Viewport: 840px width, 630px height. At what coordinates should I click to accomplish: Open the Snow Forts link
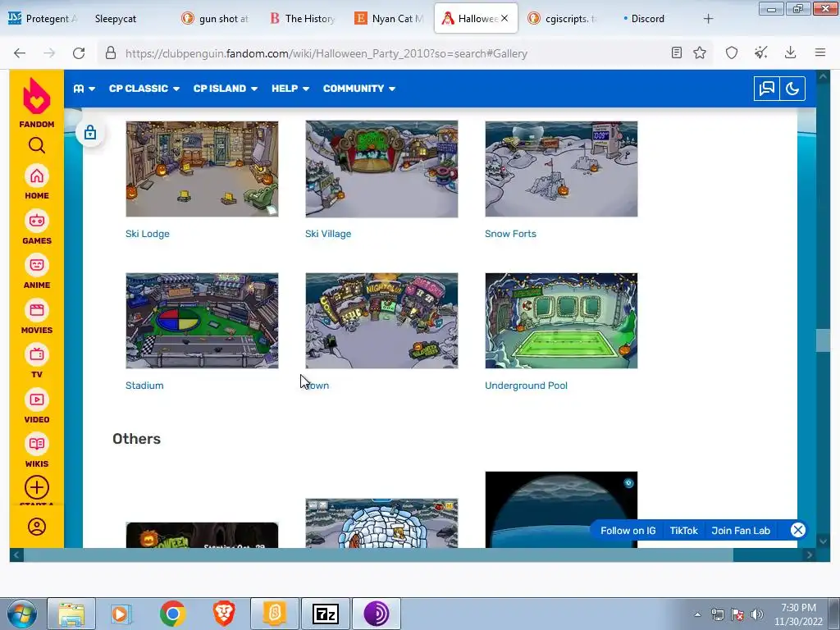pos(510,234)
